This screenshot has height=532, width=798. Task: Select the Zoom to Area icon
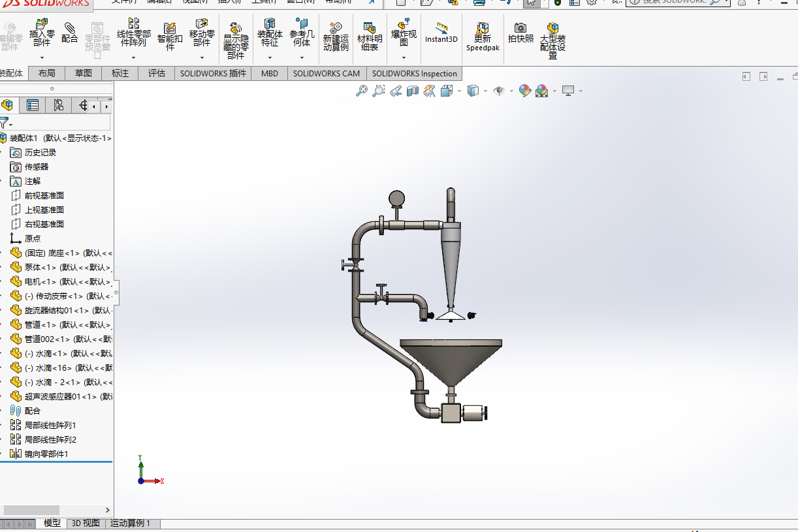point(378,91)
